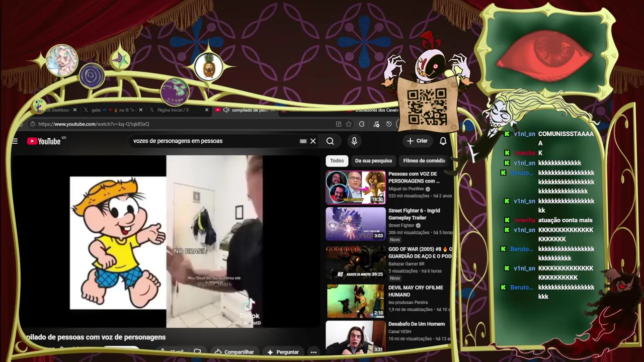The width and height of the screenshot is (644, 362).
Task: Click the split screen icon in address bar
Action: (339, 124)
